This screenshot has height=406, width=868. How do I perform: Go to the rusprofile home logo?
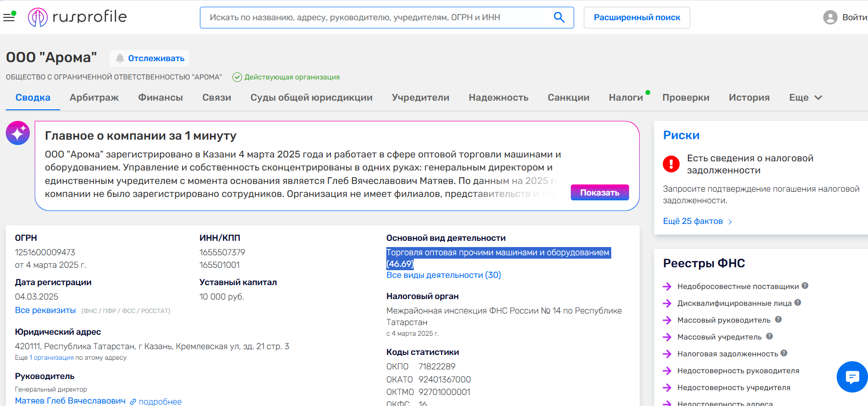[x=78, y=17]
